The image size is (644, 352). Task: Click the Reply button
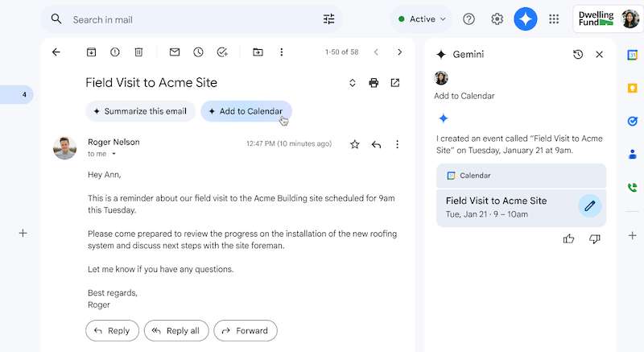pyautogui.click(x=112, y=330)
